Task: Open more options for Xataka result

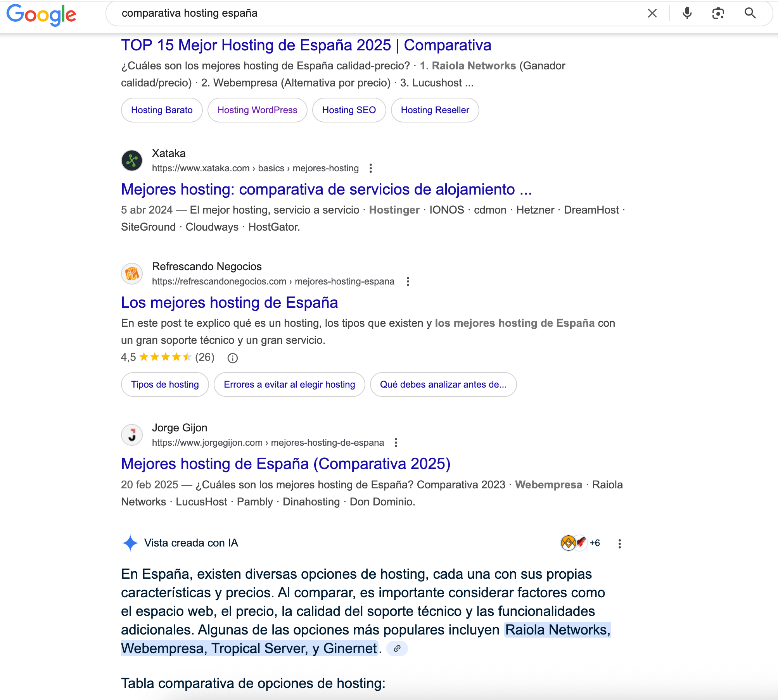Action: [x=371, y=168]
